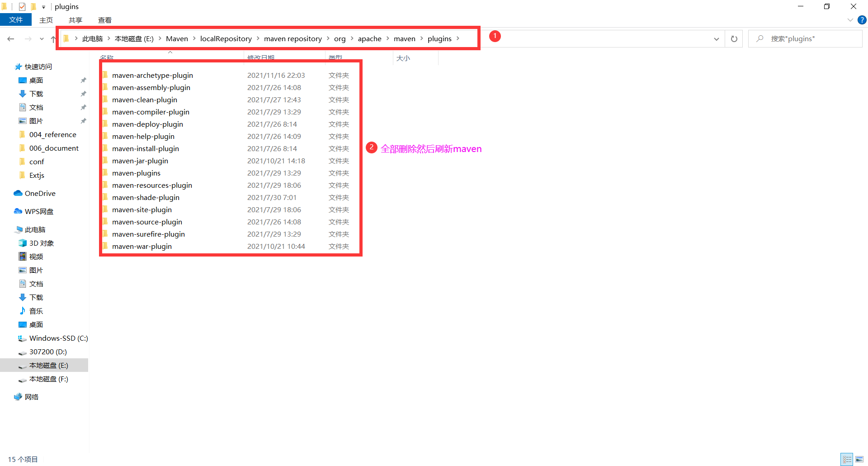
Task: Click the 3D 对象 cube icon
Action: point(23,243)
